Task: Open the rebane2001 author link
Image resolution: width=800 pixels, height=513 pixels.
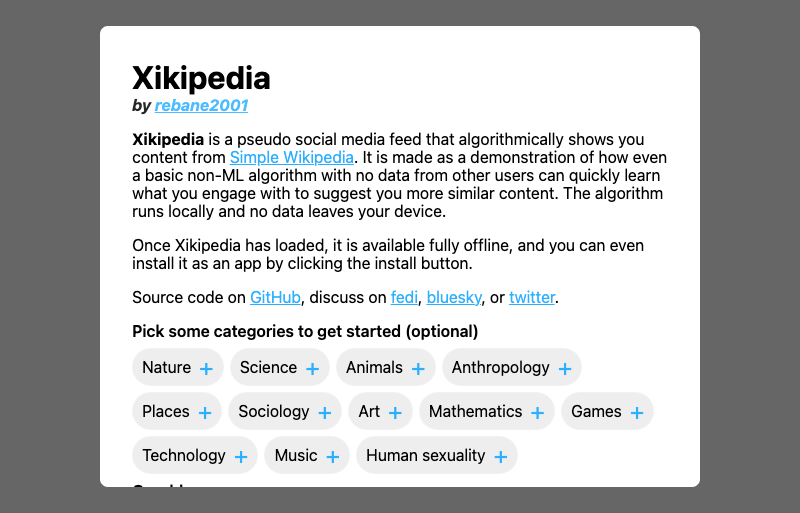Action: (201, 106)
